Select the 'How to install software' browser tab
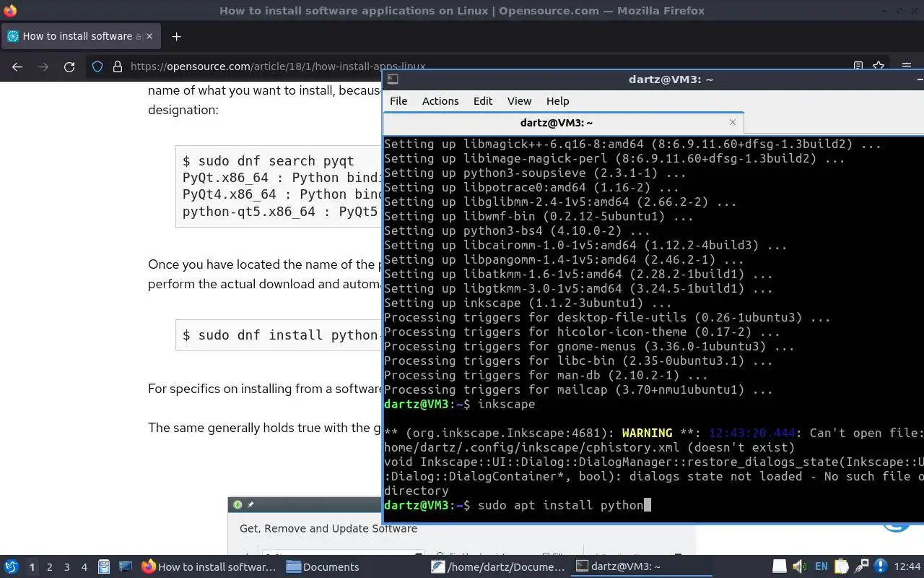This screenshot has width=924, height=578. coord(80,36)
